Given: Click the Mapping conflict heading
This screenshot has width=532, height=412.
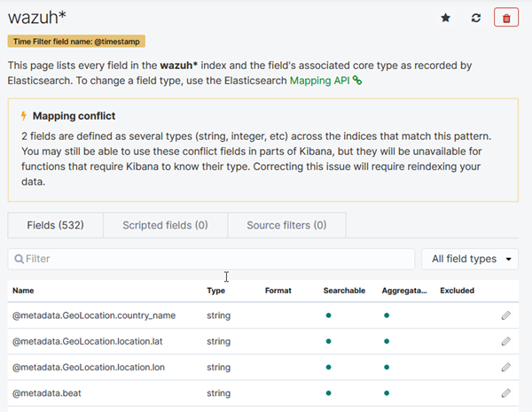Looking at the screenshot, I should tap(74, 116).
